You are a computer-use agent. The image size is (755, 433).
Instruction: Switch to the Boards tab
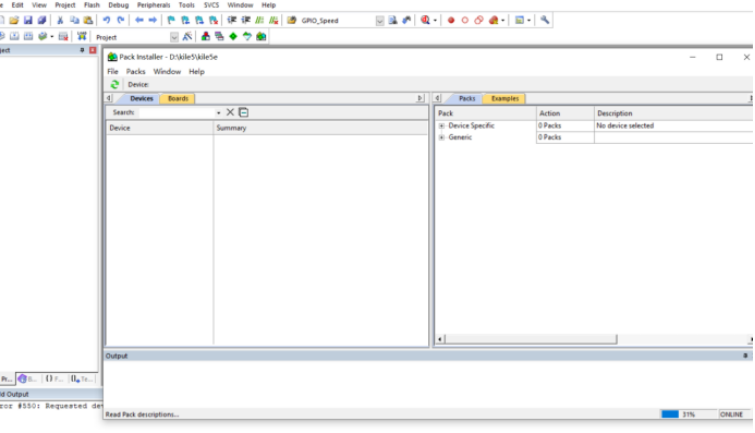178,98
